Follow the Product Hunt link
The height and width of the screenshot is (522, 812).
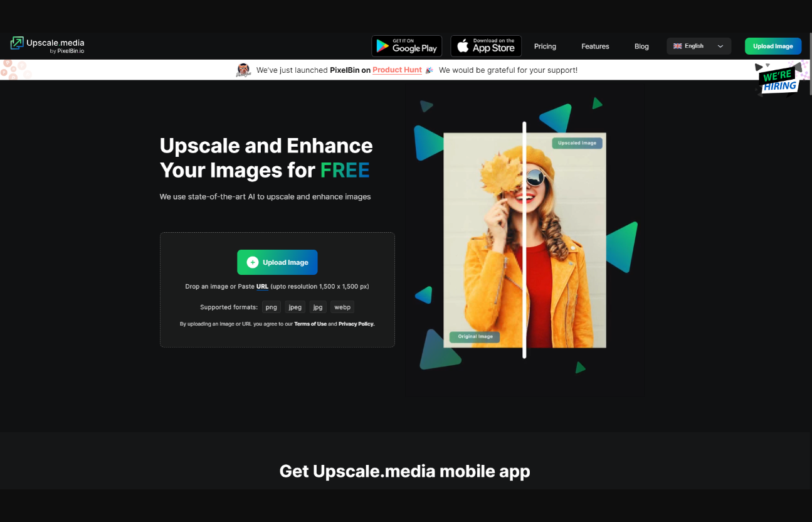coord(397,70)
